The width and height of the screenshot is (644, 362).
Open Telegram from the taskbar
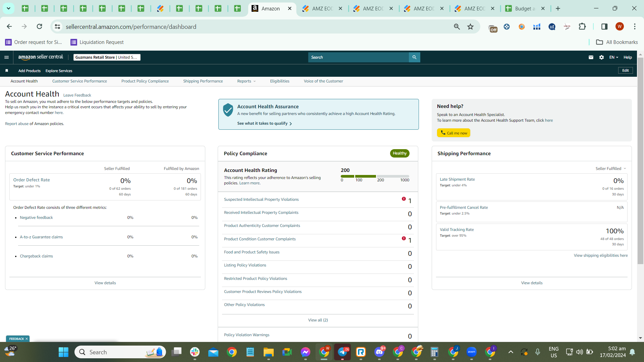click(x=342, y=352)
